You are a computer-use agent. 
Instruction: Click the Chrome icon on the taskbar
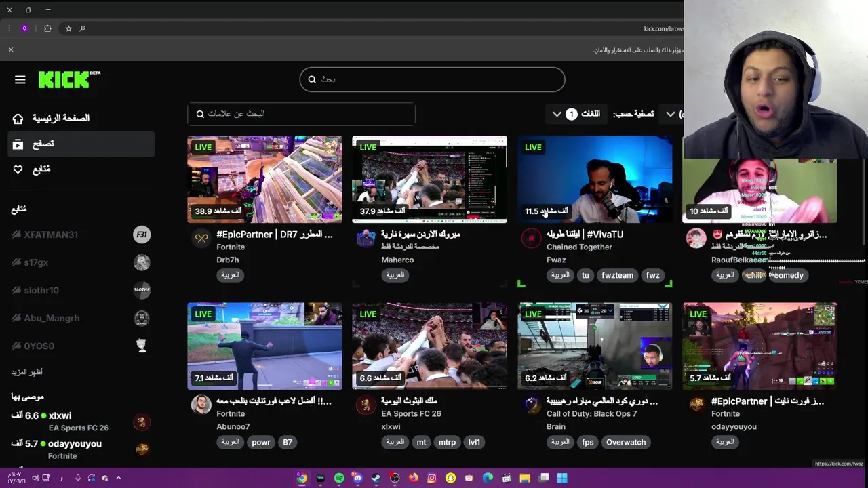[302, 478]
